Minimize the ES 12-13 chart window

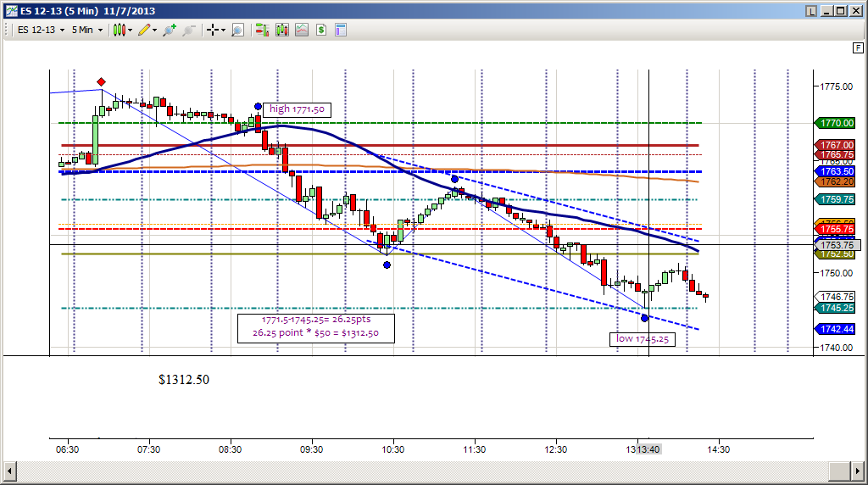pos(827,11)
